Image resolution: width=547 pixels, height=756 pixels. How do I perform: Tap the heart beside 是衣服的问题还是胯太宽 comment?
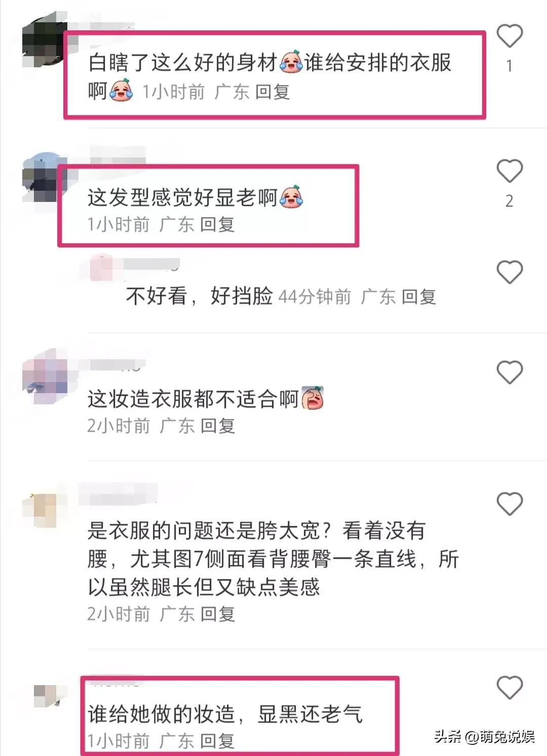coord(509,503)
